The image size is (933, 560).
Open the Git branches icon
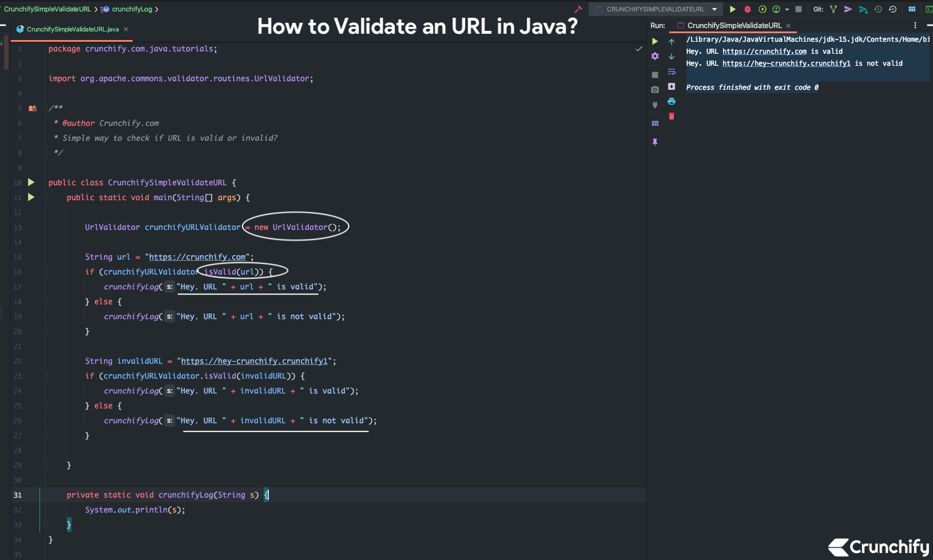[x=832, y=9]
